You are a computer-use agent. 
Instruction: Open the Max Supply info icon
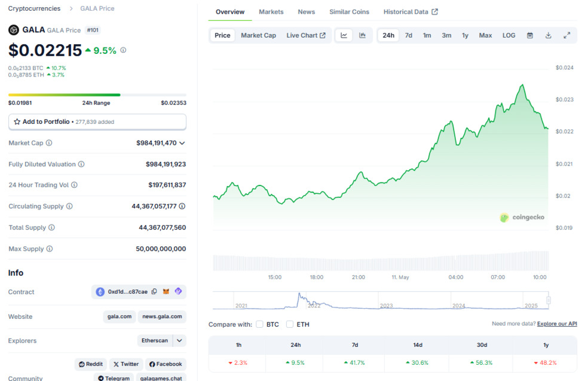coord(49,248)
